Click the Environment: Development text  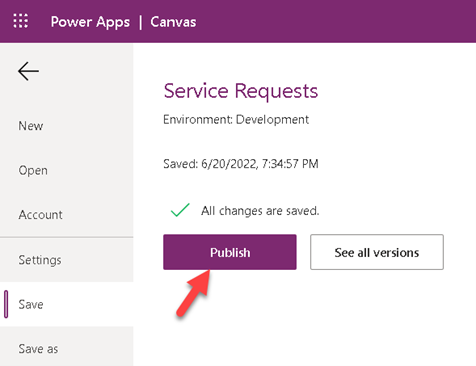(x=236, y=119)
